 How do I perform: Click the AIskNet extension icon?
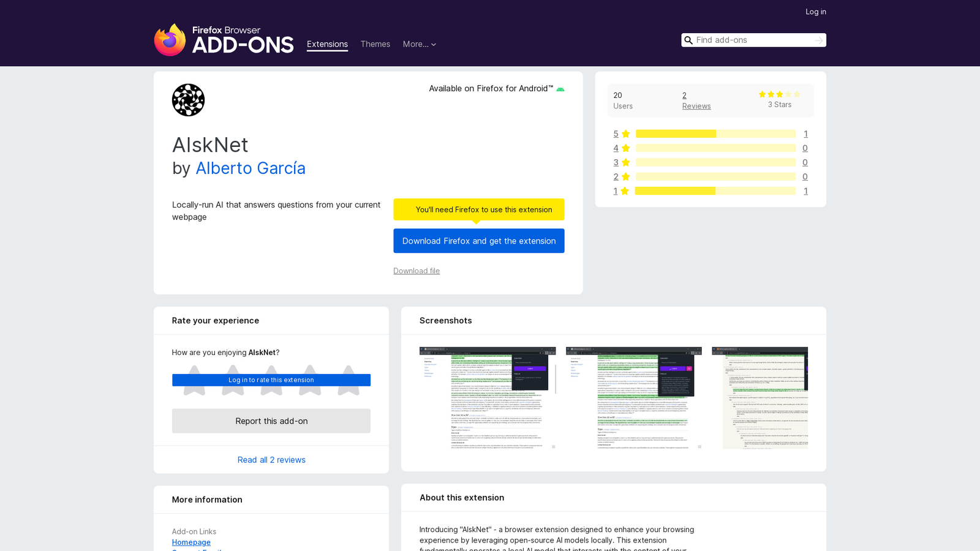coord(188,100)
